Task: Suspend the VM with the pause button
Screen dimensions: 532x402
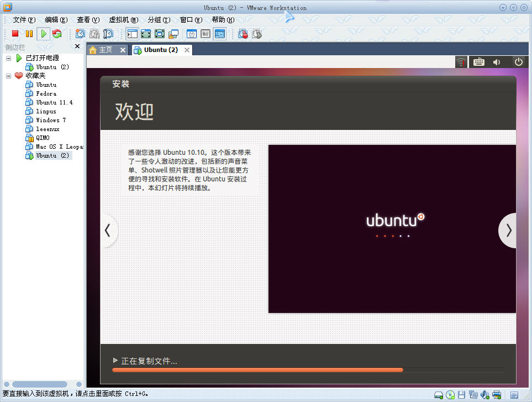Action: coord(29,34)
